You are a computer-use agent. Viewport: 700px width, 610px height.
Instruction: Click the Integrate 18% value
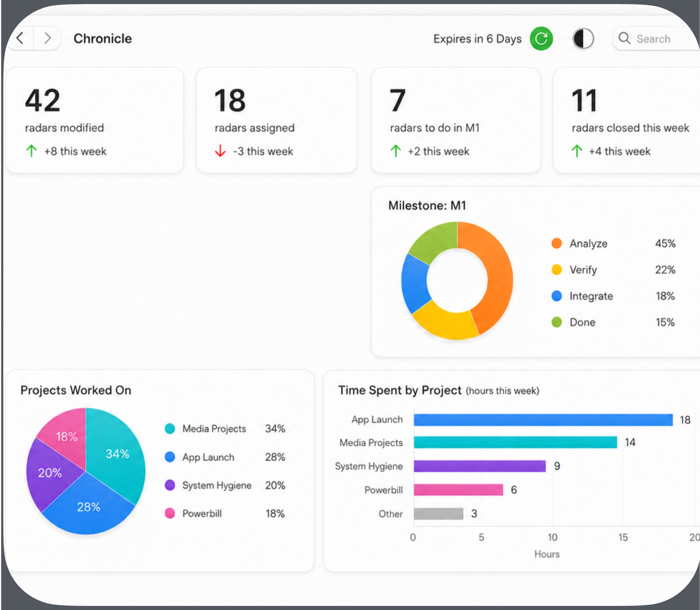click(x=665, y=296)
